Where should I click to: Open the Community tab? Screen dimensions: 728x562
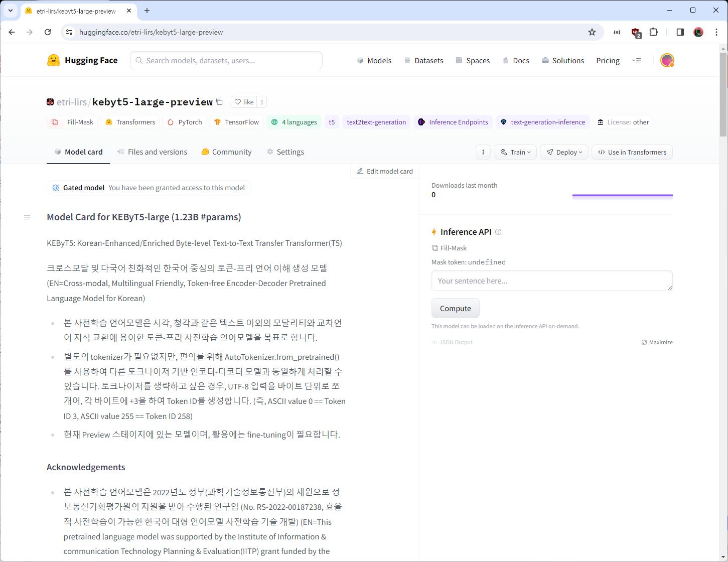coord(226,152)
